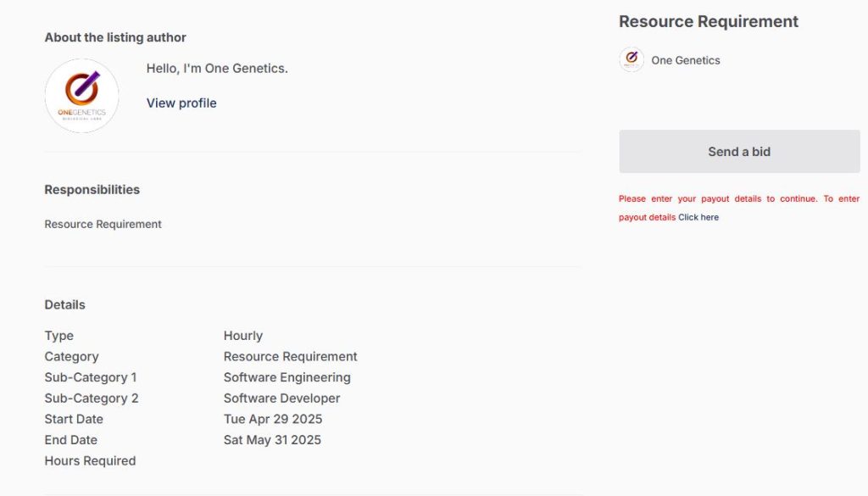Open the View profile link
This screenshot has width=868, height=496.
181,103
